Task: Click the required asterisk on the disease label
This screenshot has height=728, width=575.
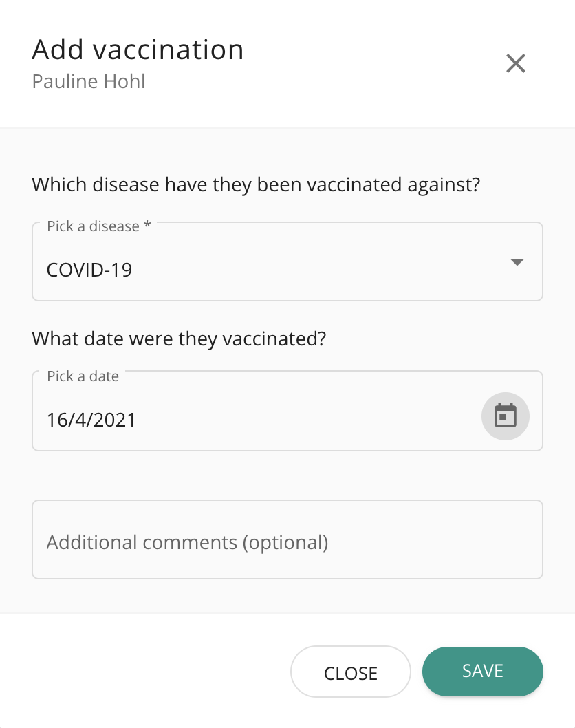Action: (147, 225)
